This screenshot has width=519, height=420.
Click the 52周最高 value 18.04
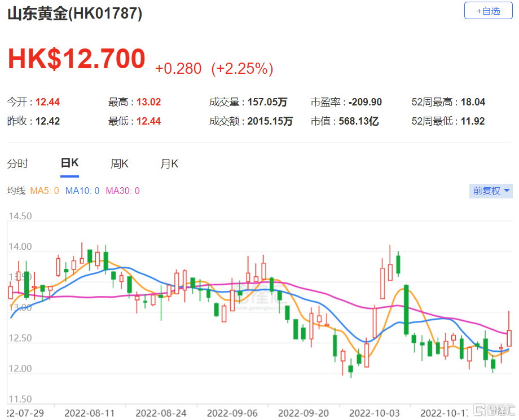(473, 102)
